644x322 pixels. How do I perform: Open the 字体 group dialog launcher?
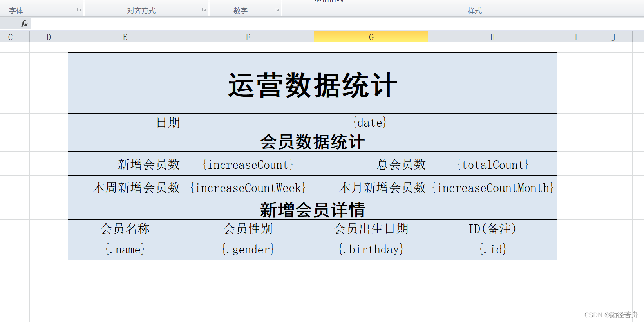coord(79,10)
